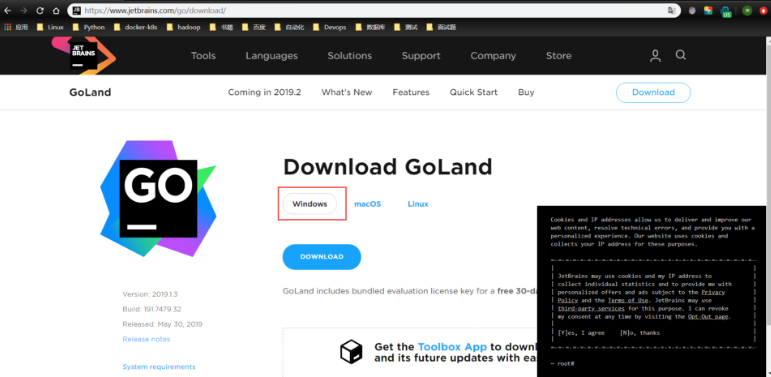Click the blue DOWNLOAD button
Image resolution: width=771 pixels, height=377 pixels.
(322, 257)
